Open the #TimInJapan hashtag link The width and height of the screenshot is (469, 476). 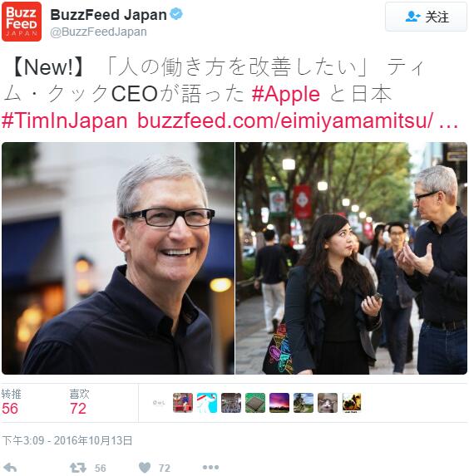point(64,120)
